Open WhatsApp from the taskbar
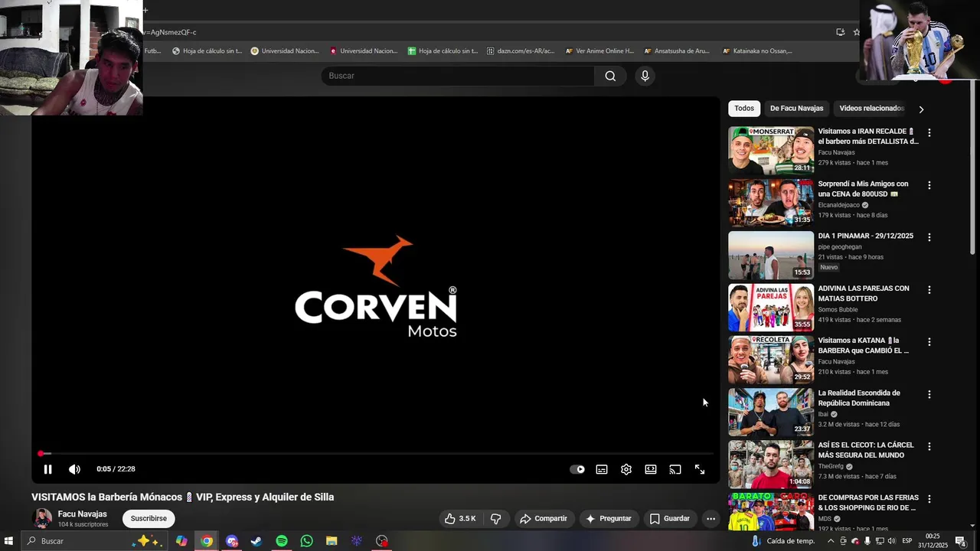 pos(307,541)
